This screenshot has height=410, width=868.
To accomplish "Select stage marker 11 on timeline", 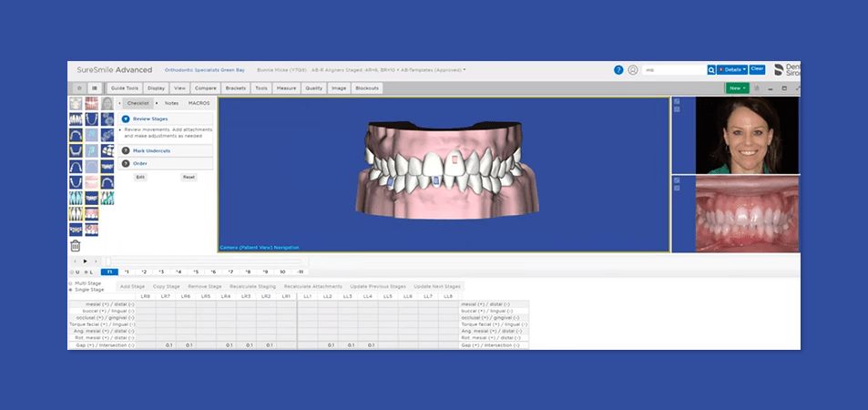I will click(x=300, y=272).
